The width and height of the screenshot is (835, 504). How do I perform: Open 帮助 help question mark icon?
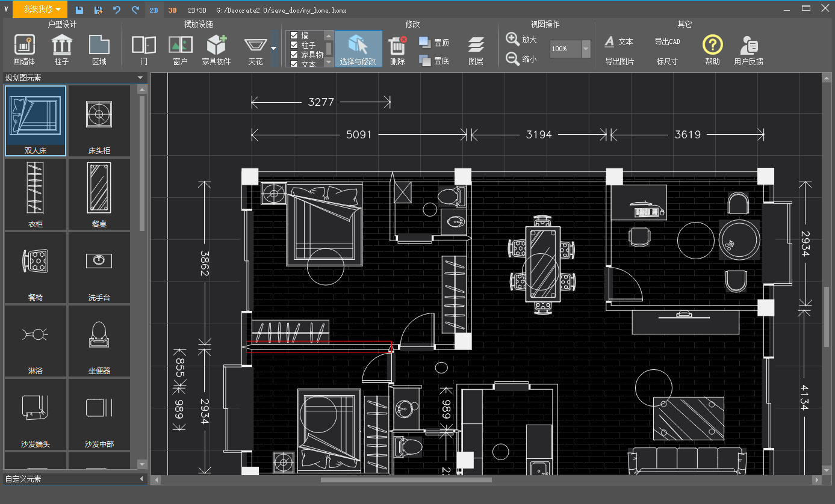tap(712, 45)
